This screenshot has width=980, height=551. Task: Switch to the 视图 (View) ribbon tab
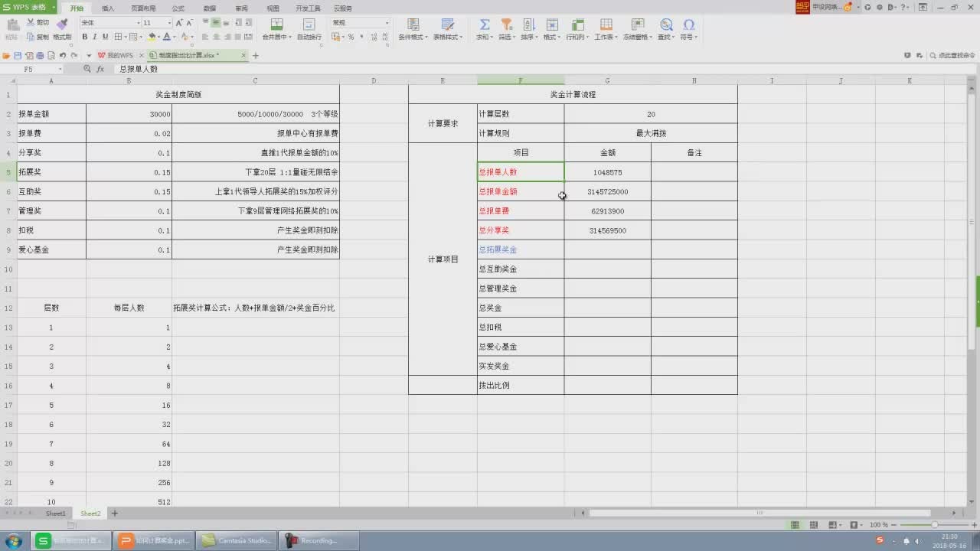point(273,8)
